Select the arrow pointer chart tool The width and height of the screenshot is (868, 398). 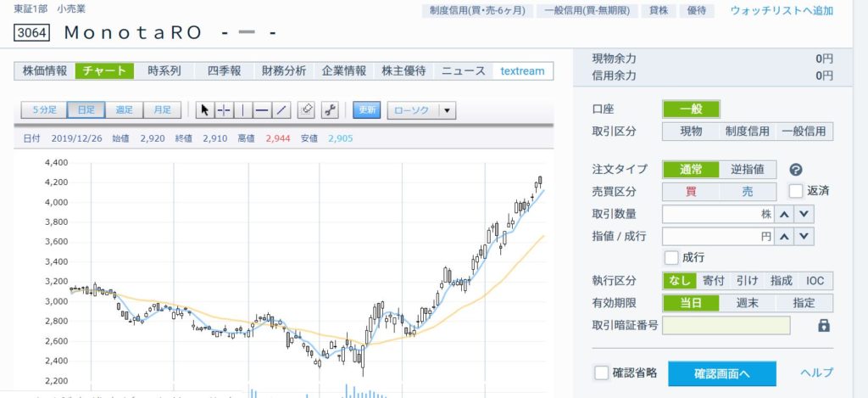[x=205, y=110]
